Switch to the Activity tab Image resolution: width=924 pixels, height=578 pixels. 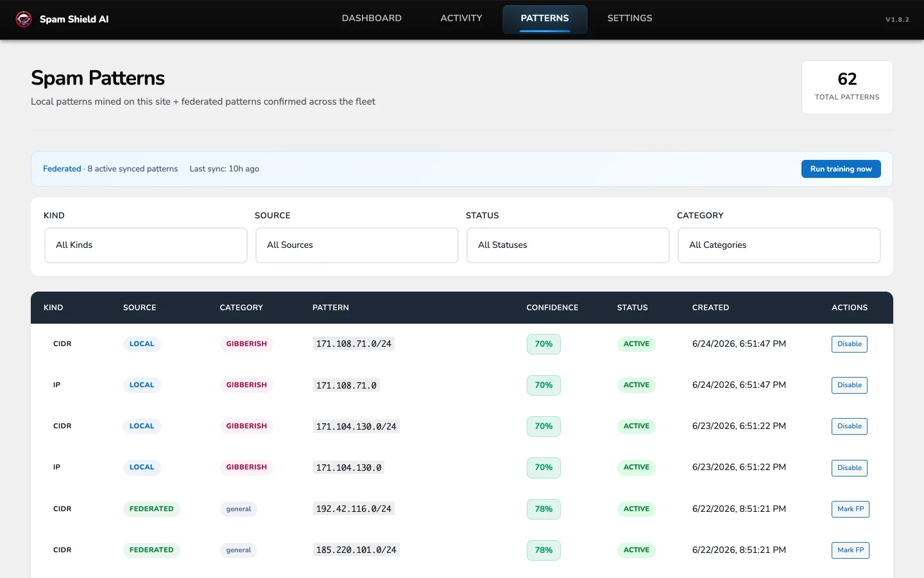pyautogui.click(x=461, y=19)
